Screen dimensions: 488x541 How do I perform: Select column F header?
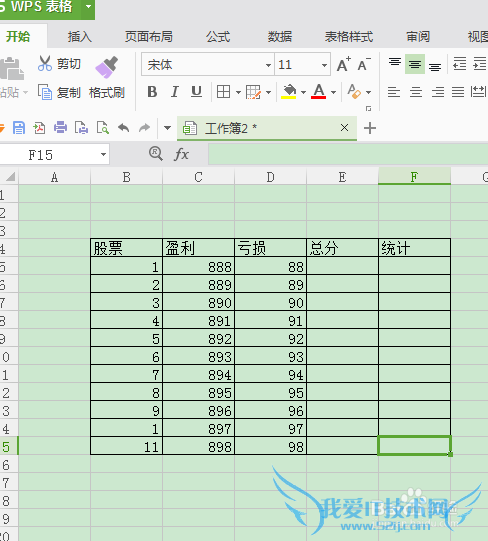coord(414,177)
